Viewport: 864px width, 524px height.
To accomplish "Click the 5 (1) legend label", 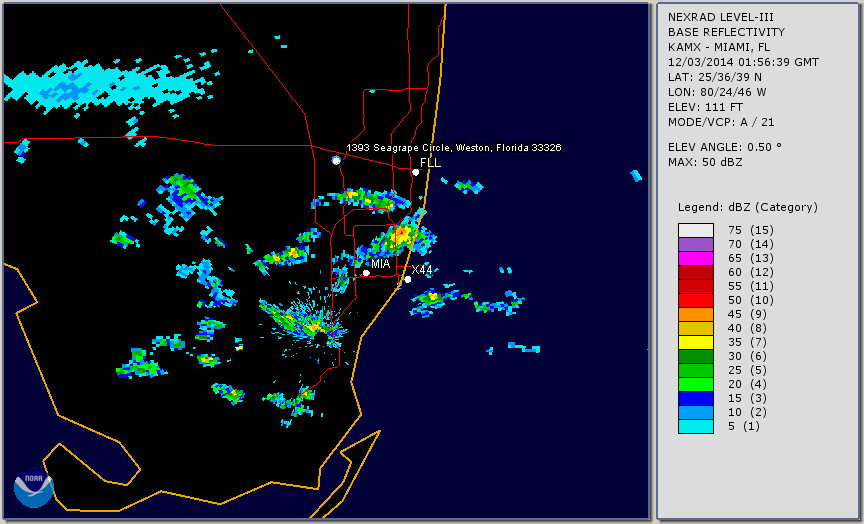I will click(x=744, y=426).
